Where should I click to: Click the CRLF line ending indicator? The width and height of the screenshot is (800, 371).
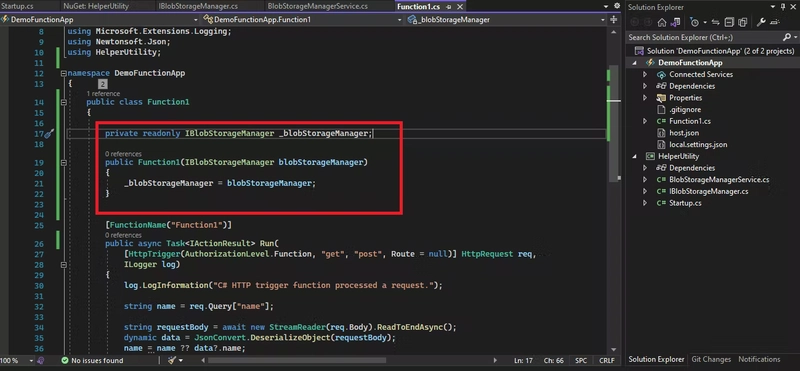607,360
